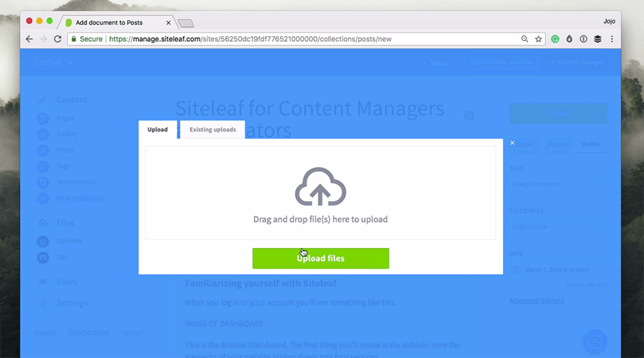This screenshot has width=644, height=358.
Task: Click New collection in the sidebar
Action: (80, 198)
